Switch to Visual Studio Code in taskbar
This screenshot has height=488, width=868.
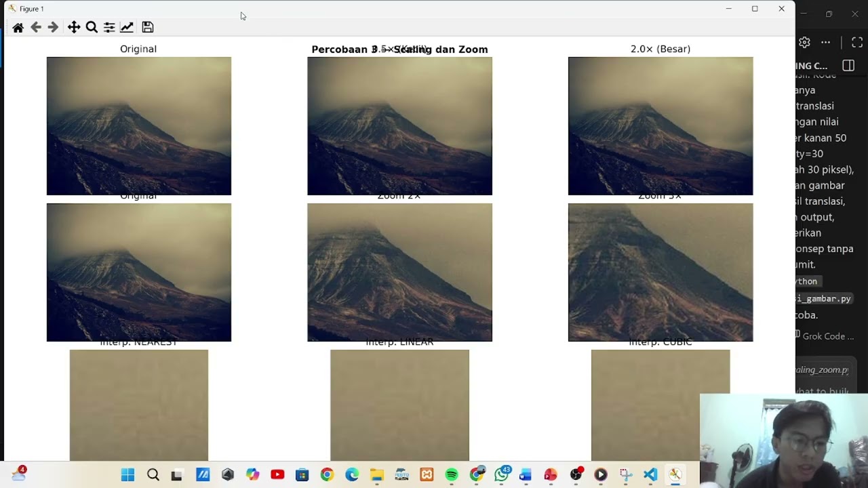coord(650,474)
